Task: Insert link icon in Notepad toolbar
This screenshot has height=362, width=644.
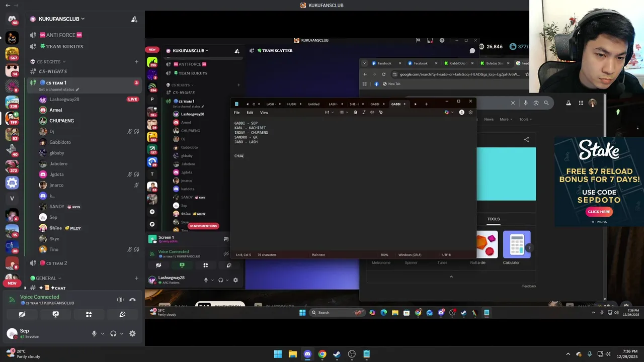Action: click(x=372, y=112)
